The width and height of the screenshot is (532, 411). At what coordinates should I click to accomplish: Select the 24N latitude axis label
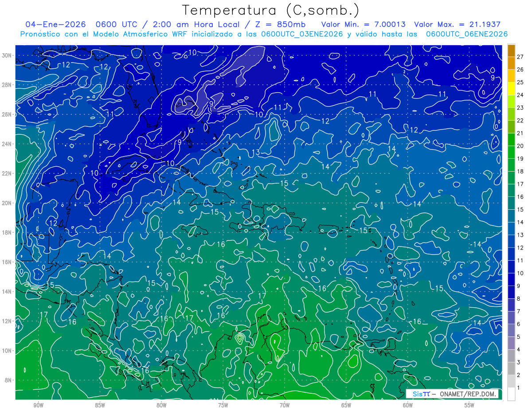[x=7, y=144]
